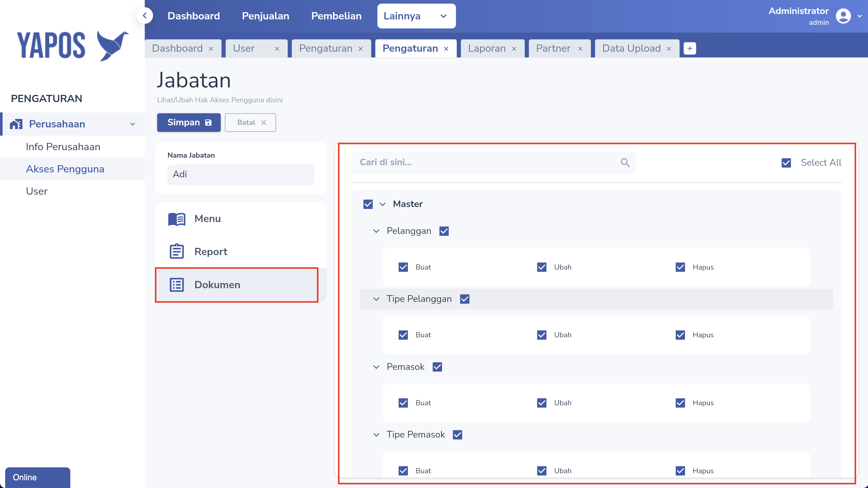The height and width of the screenshot is (488, 868).
Task: Close the Data Upload tab
Action: click(x=669, y=49)
